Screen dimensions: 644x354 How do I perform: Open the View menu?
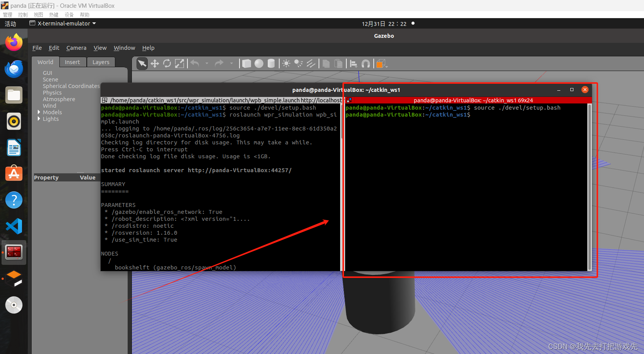pos(100,48)
